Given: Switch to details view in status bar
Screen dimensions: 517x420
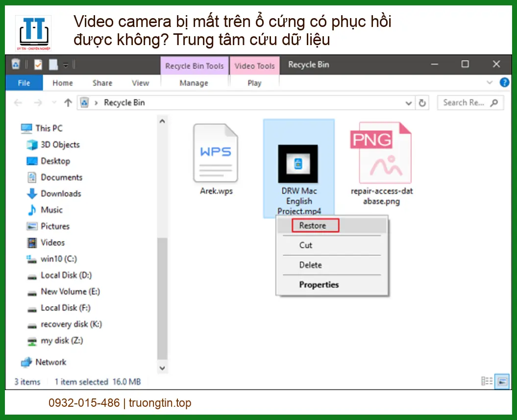Looking at the screenshot, I should click(487, 381).
